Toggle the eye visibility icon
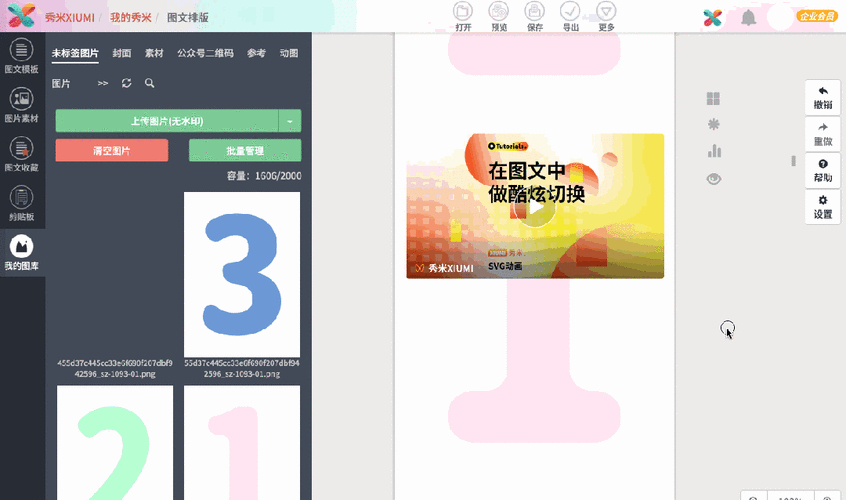Viewport: 846px width, 500px height. [714, 179]
